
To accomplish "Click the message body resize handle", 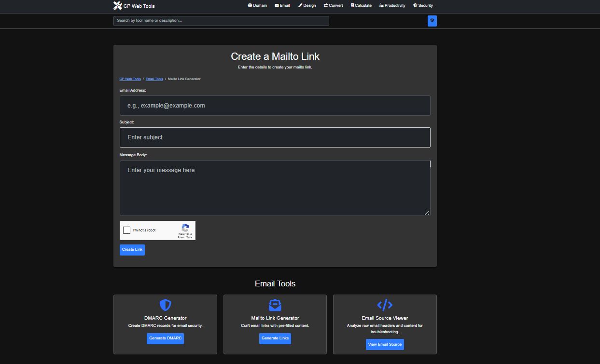I will [427, 213].
